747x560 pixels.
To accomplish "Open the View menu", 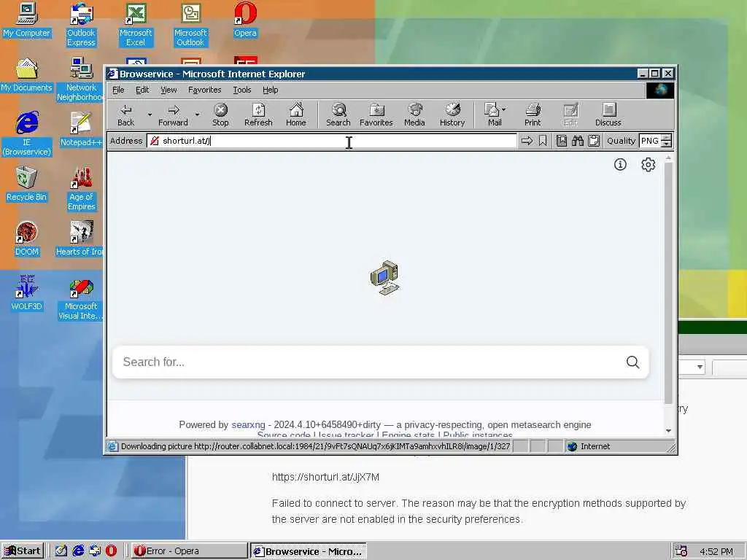I will click(x=169, y=90).
